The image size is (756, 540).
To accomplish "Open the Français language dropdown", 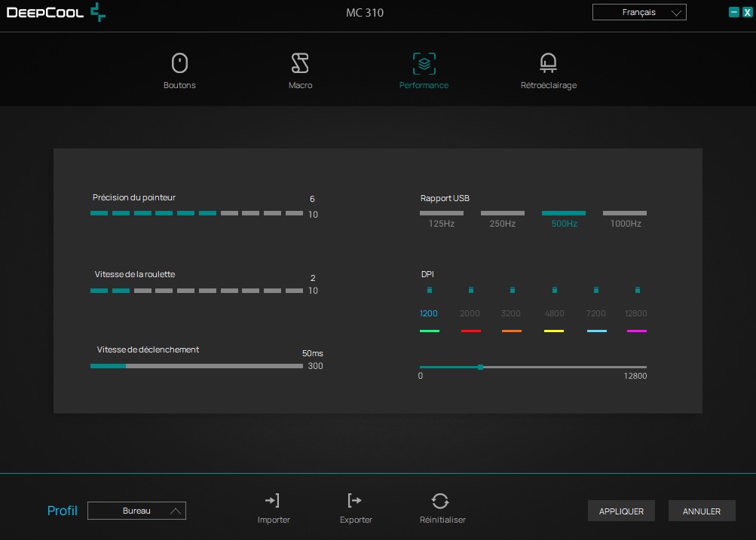I will (639, 12).
